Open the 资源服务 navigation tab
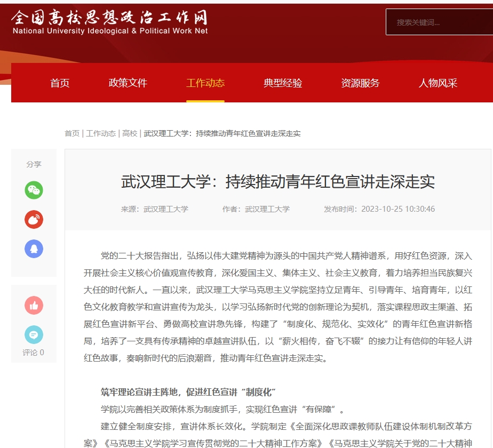This screenshot has width=493, height=448. tap(360, 83)
